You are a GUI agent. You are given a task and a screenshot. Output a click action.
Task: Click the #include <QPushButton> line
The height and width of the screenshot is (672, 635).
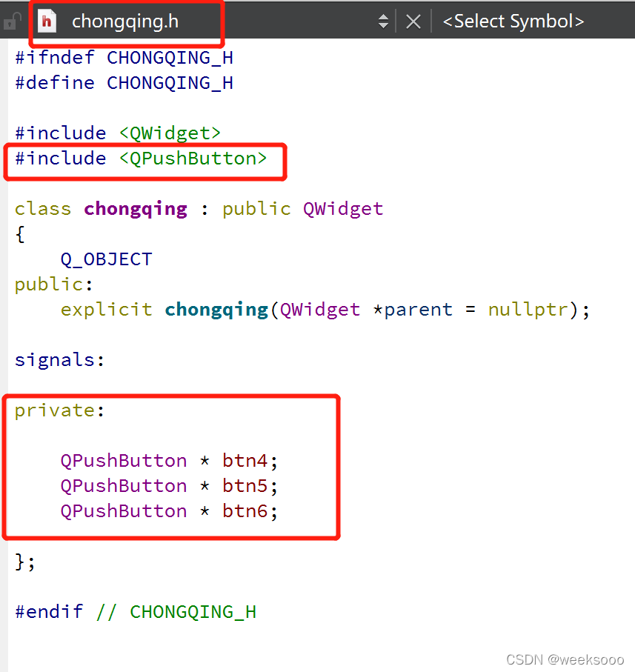[x=141, y=159]
